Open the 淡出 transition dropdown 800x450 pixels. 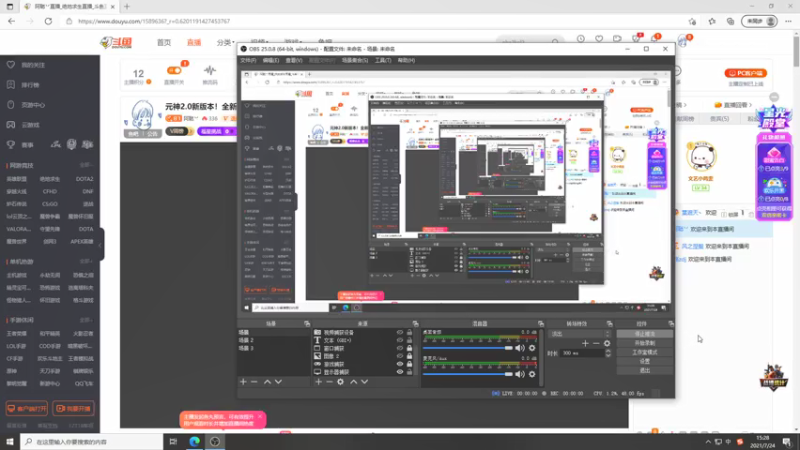click(580, 334)
